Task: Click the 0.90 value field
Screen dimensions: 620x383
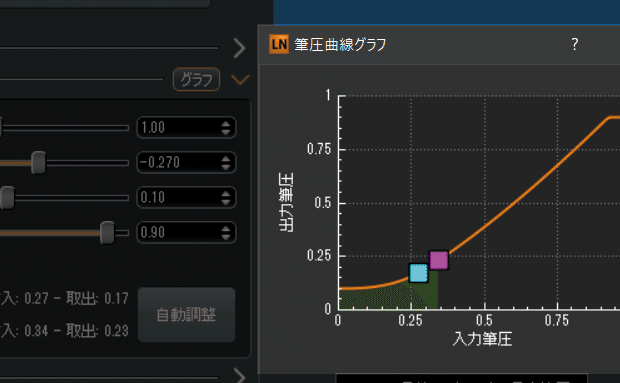Action: click(186, 232)
